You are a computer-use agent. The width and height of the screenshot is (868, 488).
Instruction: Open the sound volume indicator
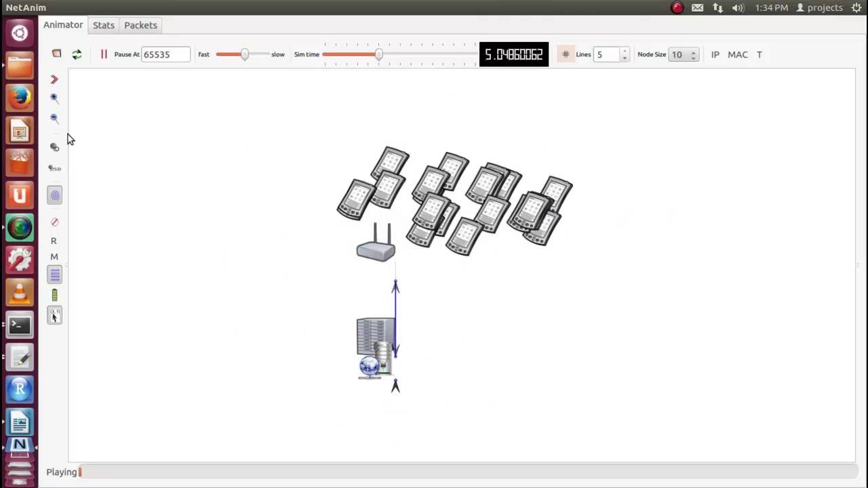(738, 7)
